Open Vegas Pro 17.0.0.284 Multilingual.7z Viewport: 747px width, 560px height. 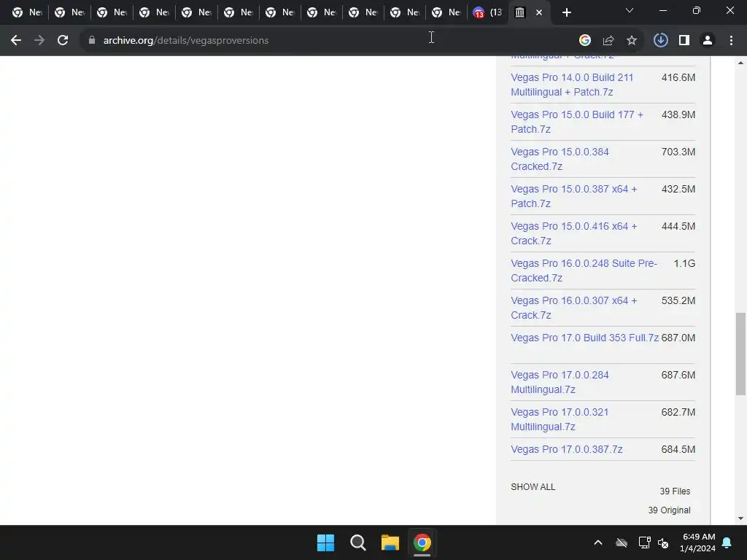pos(560,382)
